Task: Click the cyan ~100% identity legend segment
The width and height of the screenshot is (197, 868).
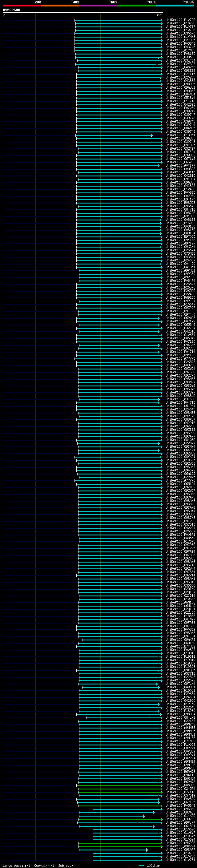Action: coord(175,6)
